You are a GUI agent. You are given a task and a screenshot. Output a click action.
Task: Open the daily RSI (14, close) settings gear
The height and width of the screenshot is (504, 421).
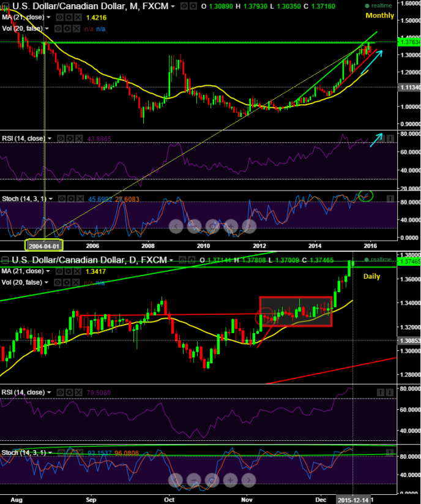[x=69, y=393]
